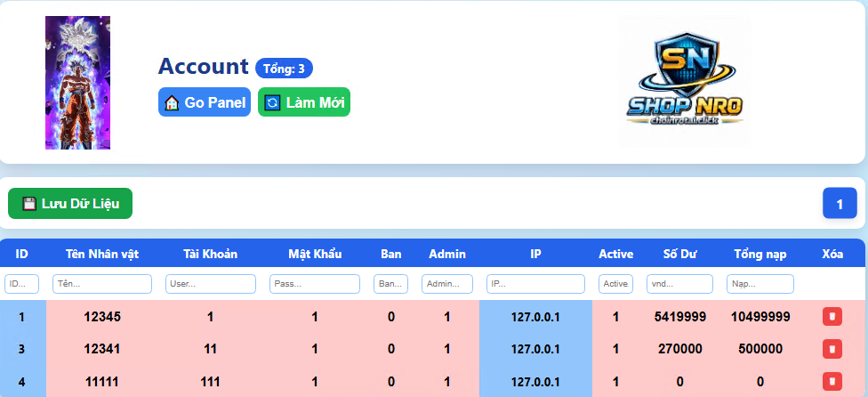Select total deposit cell 500000

760,349
